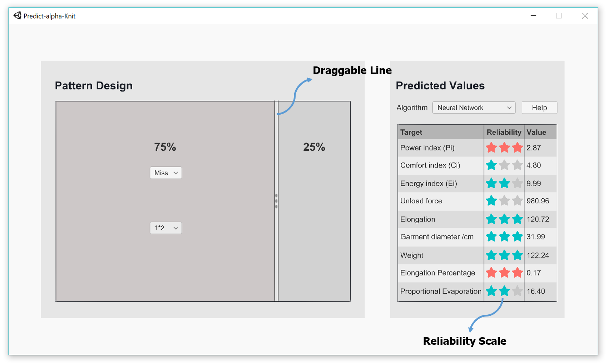The height and width of the screenshot is (364, 608).
Task: Click the teal star for Comfort index
Action: pos(491,165)
